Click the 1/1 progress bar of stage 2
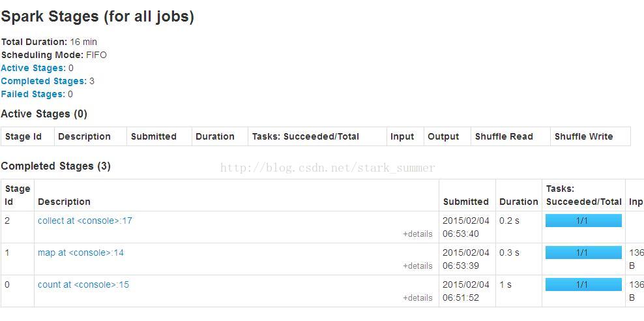 click(583, 221)
